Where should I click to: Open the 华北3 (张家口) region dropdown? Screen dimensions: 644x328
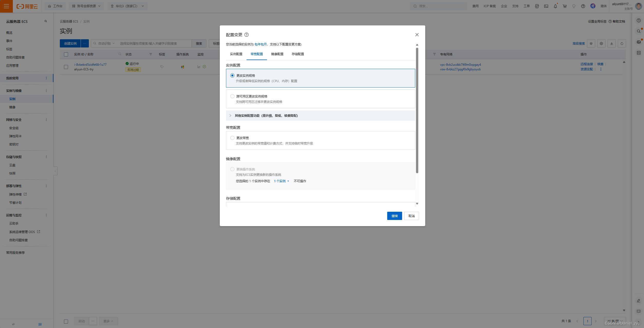(127, 6)
